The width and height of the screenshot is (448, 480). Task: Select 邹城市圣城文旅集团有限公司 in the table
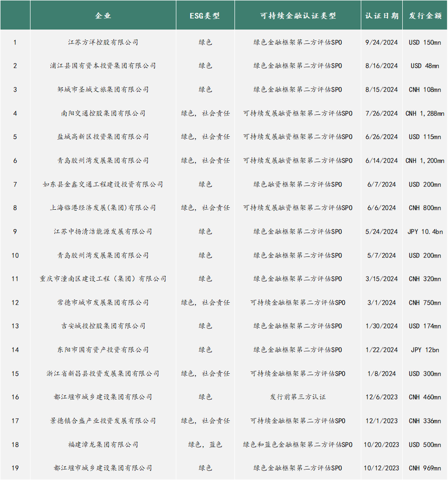click(103, 90)
